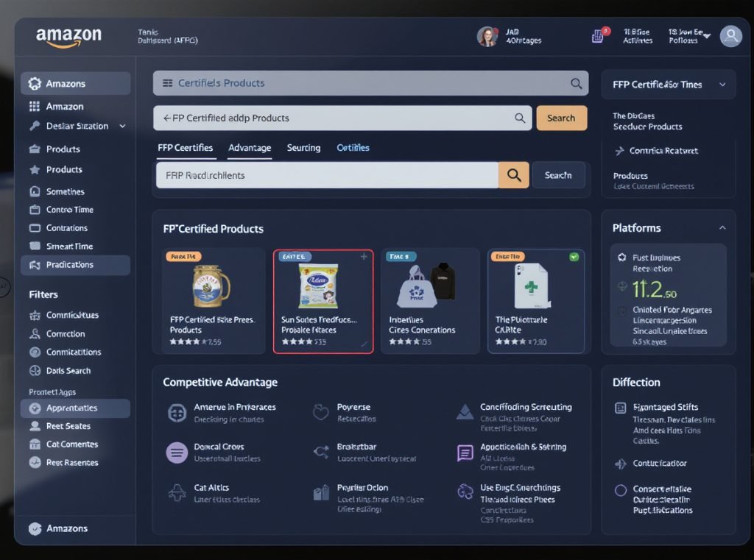Click the notification bell icon with red badge

[x=599, y=36]
